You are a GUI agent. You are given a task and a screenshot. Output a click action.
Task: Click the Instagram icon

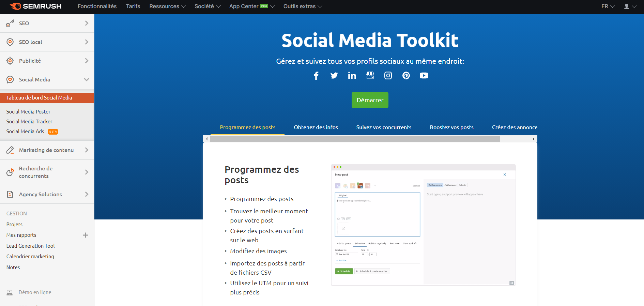[388, 76]
